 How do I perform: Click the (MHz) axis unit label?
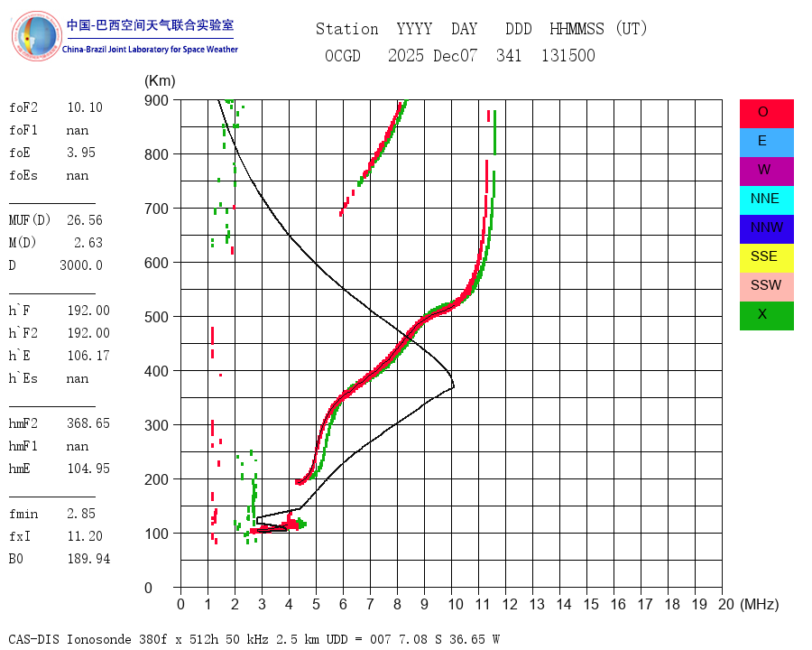pyautogui.click(x=760, y=604)
